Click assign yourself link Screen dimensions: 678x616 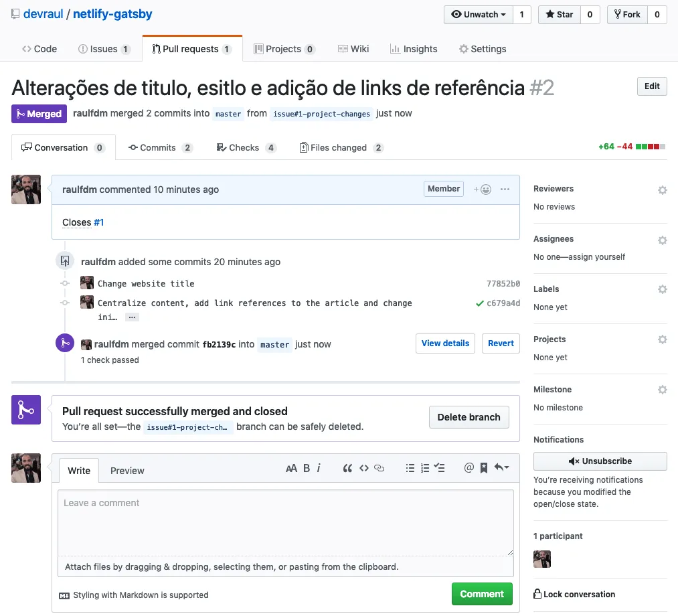tap(597, 257)
